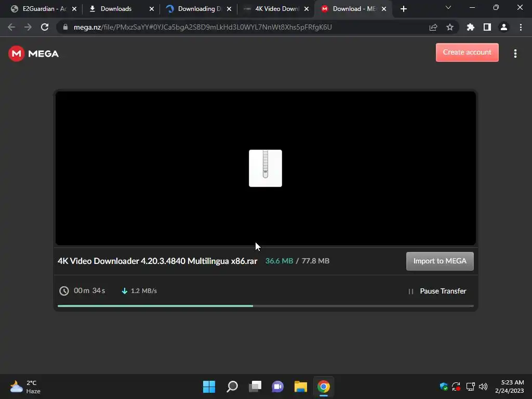
Task: Click the MEGA logo
Action: coord(34,54)
